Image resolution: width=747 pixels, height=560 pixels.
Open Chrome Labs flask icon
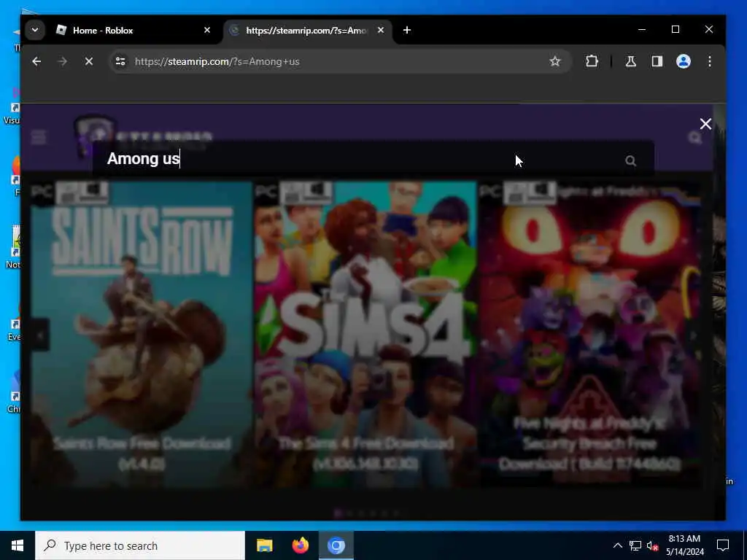point(631,61)
